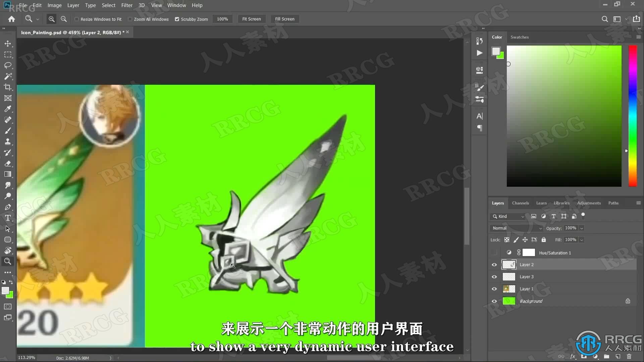Open the Opacity value dropdown arrow
Viewport: 644px width, 362px height.
(x=582, y=228)
